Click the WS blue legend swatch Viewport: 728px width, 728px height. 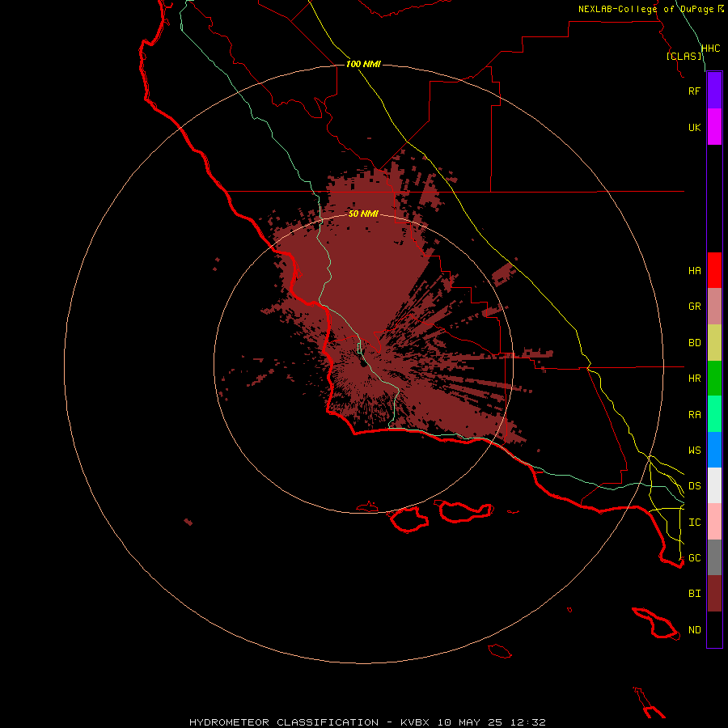pos(714,450)
